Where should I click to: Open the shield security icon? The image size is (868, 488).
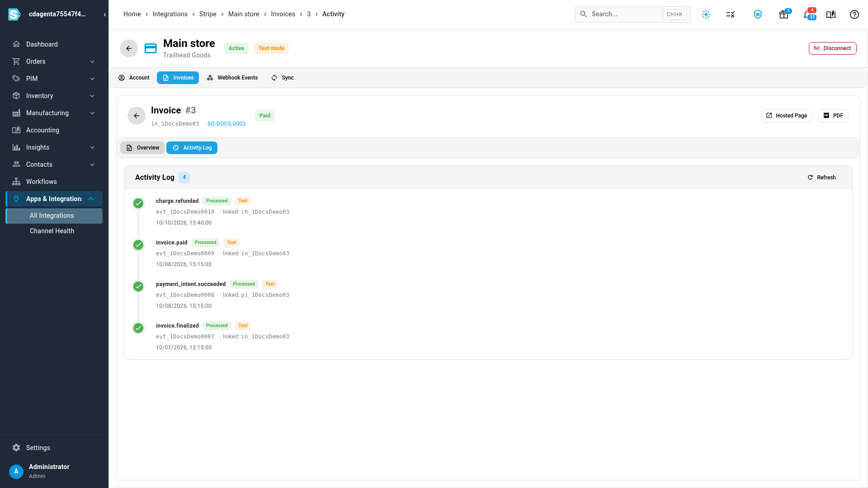point(758,14)
